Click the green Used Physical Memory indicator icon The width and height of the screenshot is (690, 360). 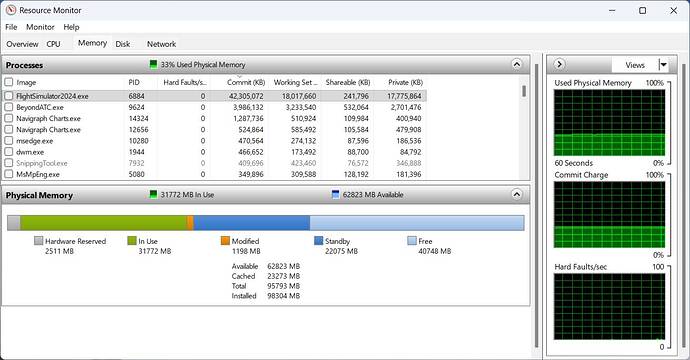(153, 65)
